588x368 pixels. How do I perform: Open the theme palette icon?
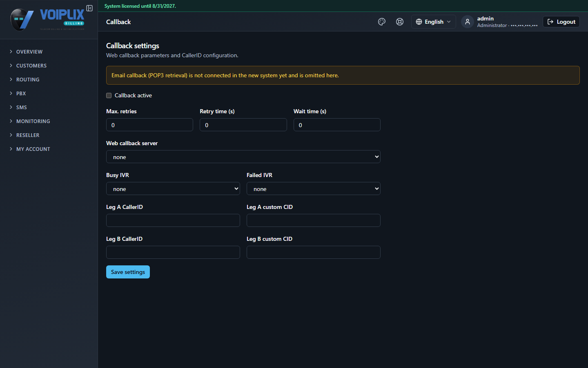382,22
